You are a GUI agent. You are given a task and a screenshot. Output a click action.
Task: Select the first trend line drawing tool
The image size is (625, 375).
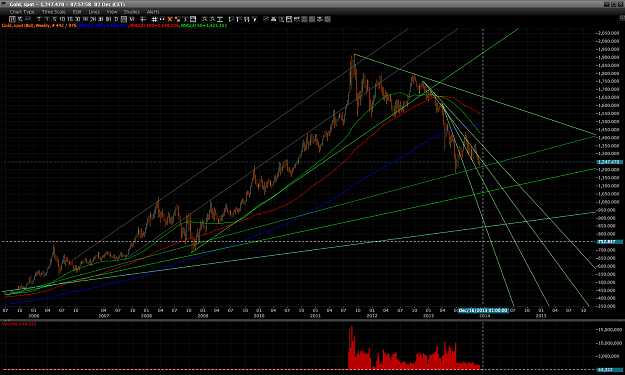(231, 19)
